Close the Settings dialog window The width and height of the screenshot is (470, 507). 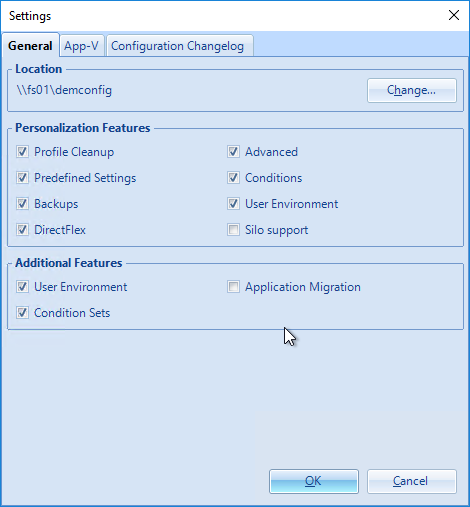(454, 15)
